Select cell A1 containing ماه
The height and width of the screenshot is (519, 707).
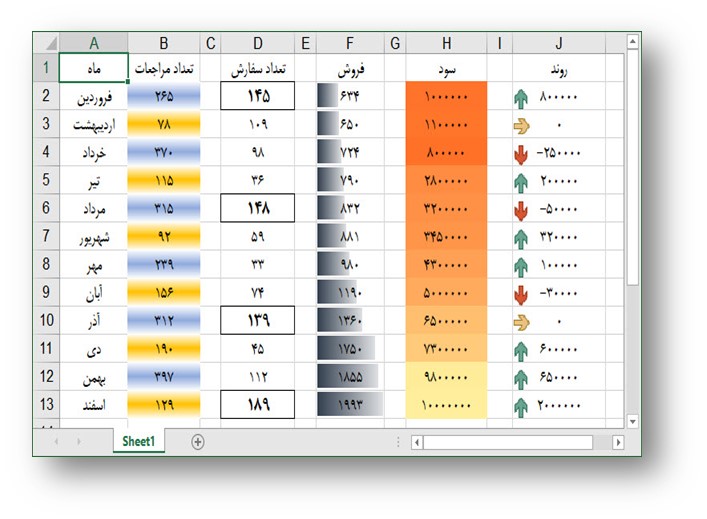(x=93, y=69)
